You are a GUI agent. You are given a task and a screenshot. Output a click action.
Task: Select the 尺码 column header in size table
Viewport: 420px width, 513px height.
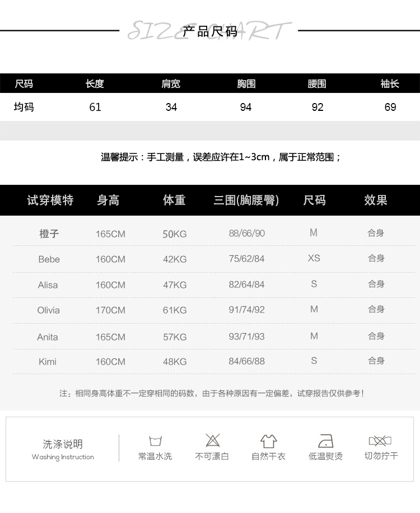(x=24, y=84)
